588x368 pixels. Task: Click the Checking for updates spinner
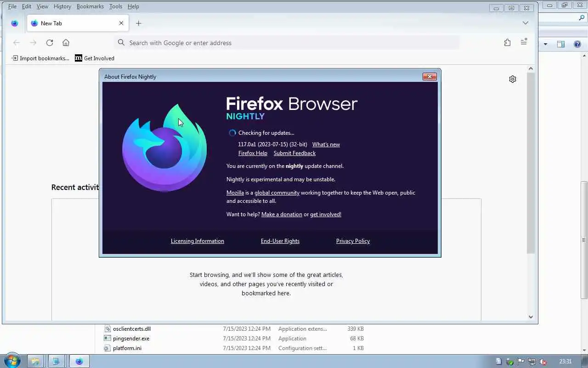pyautogui.click(x=232, y=133)
